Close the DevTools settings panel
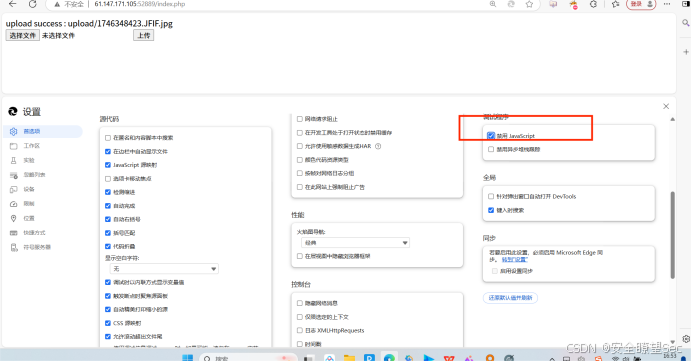Screen dimensions: 691x362 coord(666,106)
